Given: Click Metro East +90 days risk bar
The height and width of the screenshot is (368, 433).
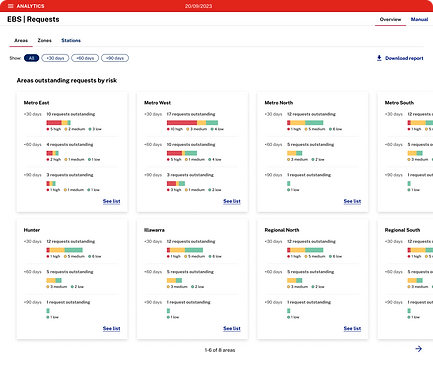Looking at the screenshot, I should (51, 183).
